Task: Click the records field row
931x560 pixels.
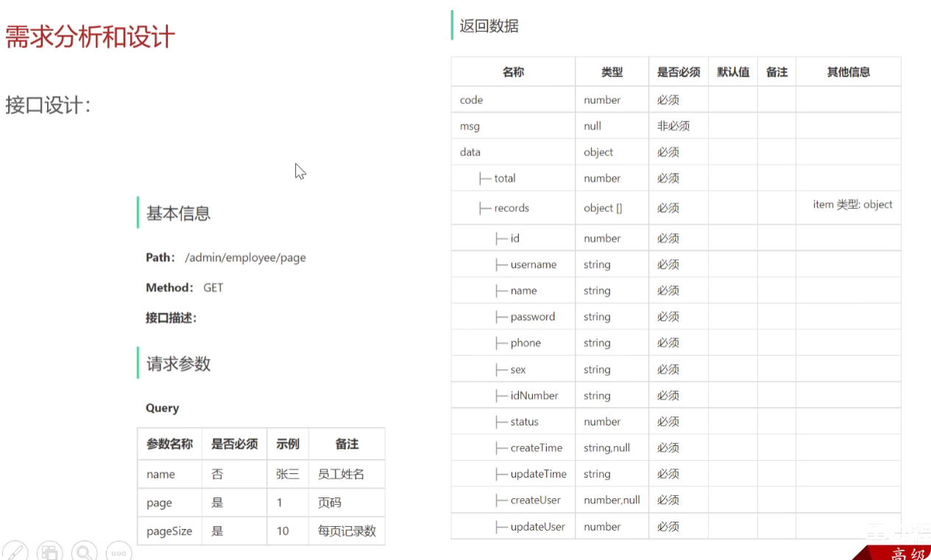Action: tap(511, 208)
